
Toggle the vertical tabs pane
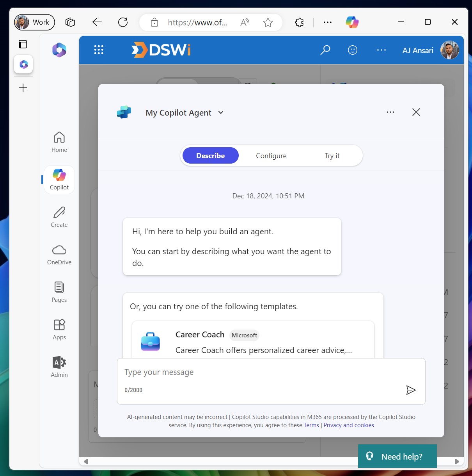coord(23,44)
